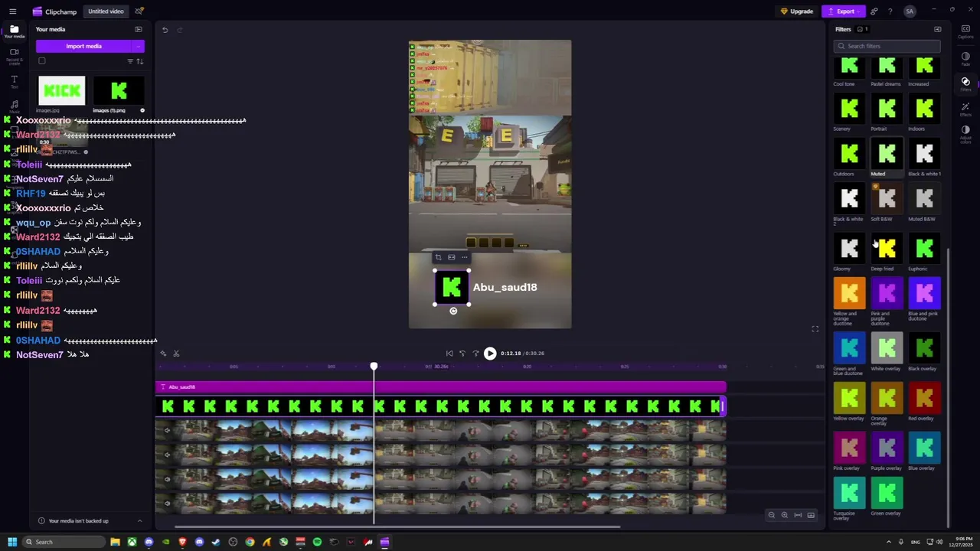
Task: Click the cloud sync disabled icon
Action: pos(139,11)
